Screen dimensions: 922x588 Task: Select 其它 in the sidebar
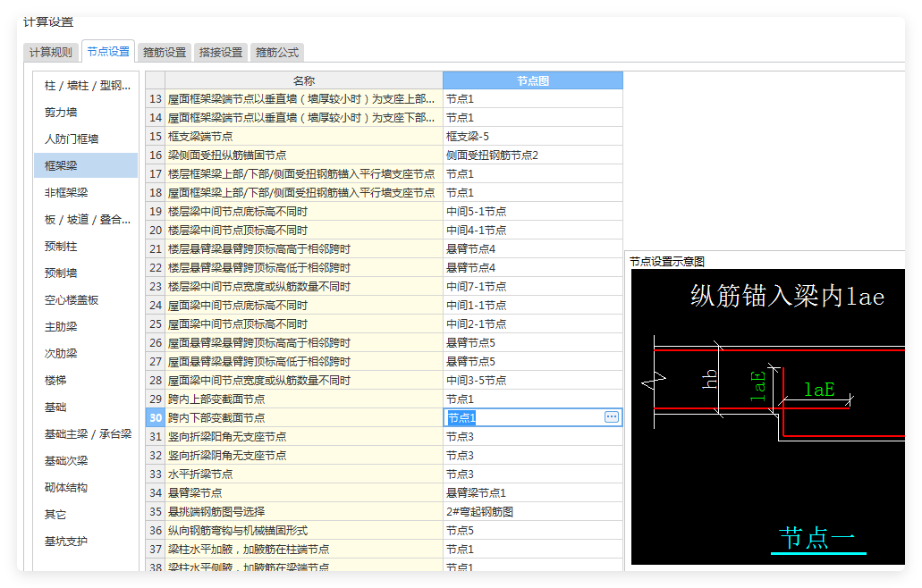(86, 515)
